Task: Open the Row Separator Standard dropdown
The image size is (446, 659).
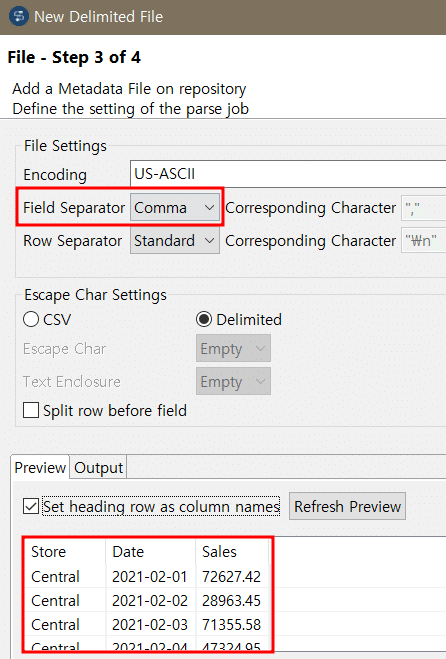Action: (x=174, y=240)
